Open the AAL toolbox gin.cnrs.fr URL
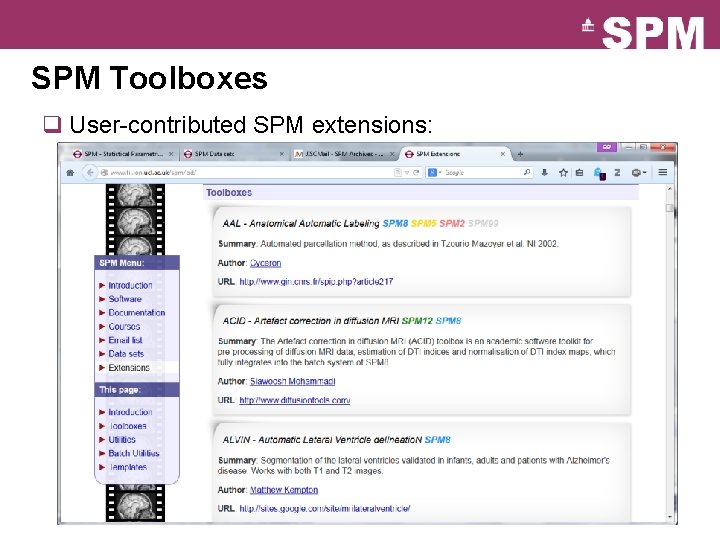 [316, 282]
